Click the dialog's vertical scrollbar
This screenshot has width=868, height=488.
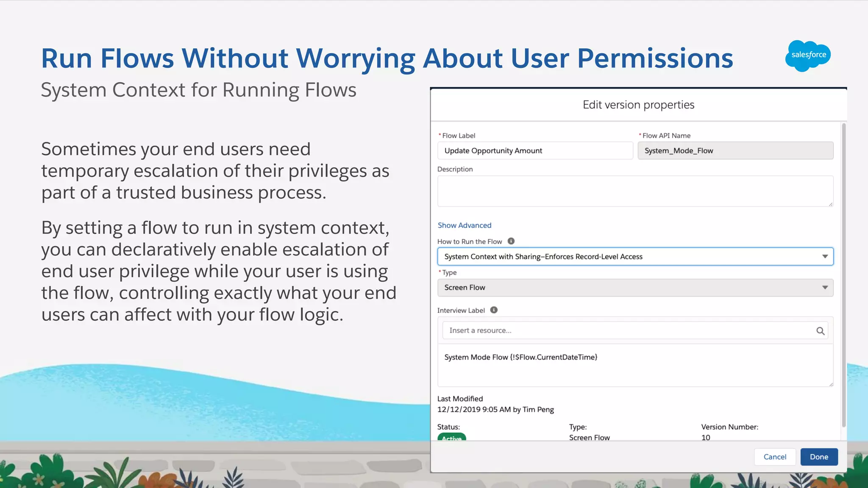point(844,275)
